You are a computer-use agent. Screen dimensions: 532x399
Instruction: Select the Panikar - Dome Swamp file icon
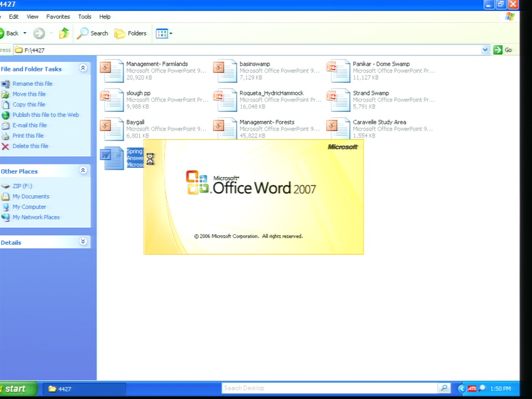[x=338, y=71]
